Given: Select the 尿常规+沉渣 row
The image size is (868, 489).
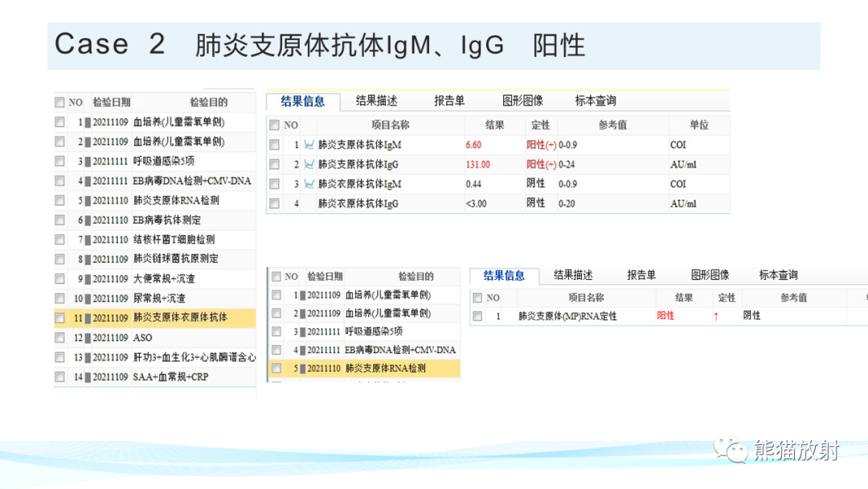Looking at the screenshot, I should coord(155,298).
